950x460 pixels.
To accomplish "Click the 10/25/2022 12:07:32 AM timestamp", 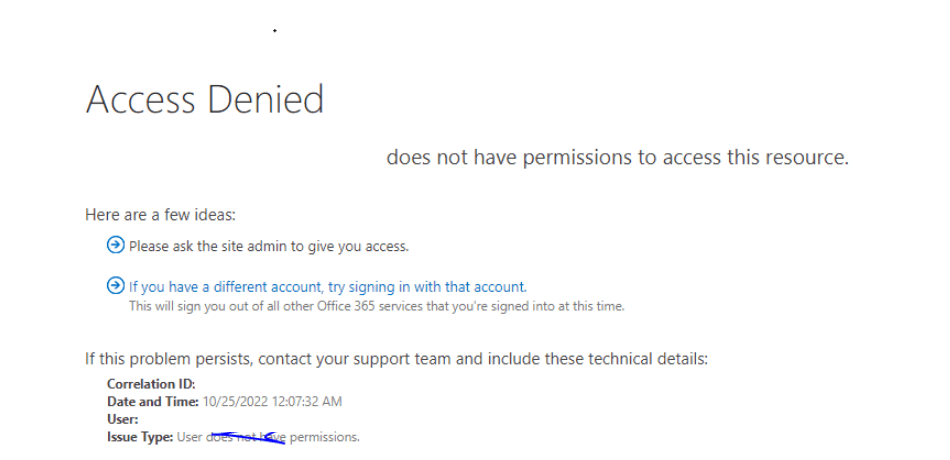I will pos(272,401).
